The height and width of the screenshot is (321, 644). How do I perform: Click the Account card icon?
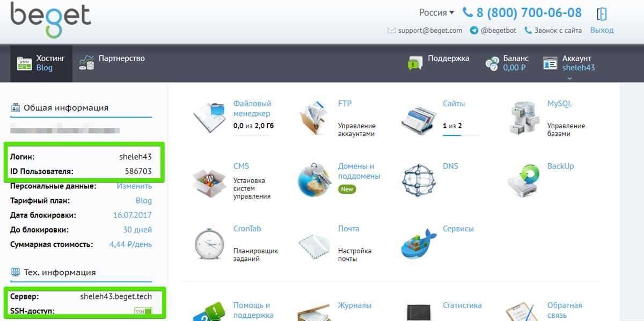click(x=550, y=63)
